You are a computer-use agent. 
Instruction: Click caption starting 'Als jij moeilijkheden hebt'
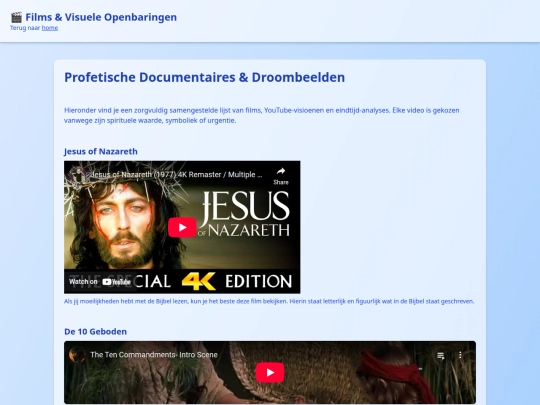click(269, 301)
